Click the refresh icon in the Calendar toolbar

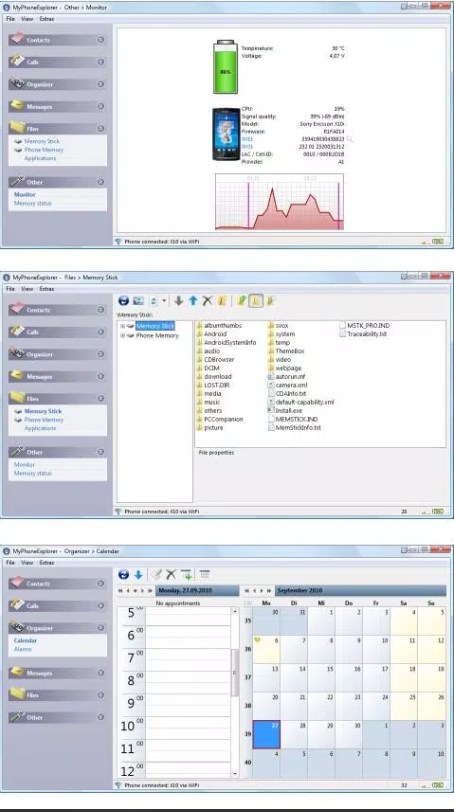pos(123,574)
